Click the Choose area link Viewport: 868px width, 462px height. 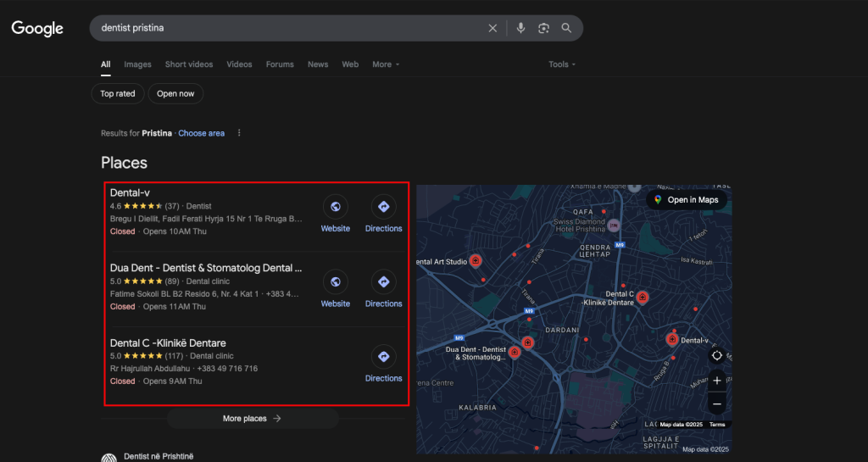coord(202,133)
